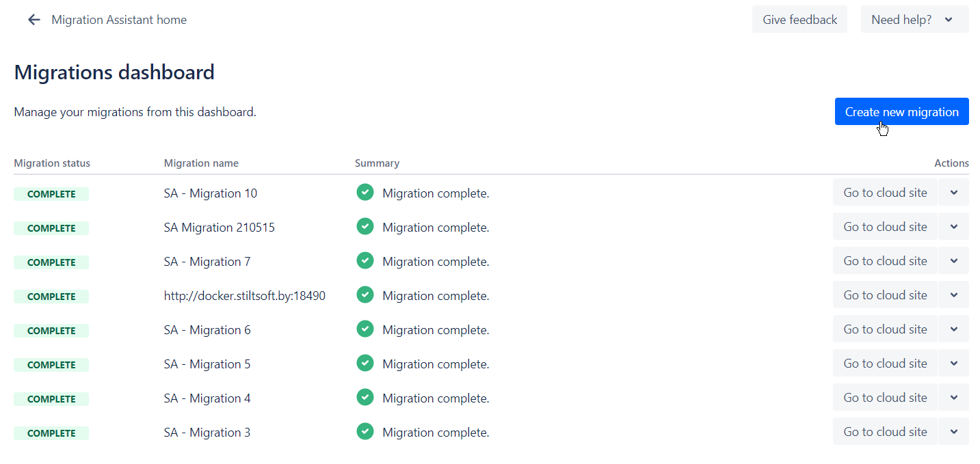This screenshot has width=980, height=464.
Task: Click green checkmark for SA - Migration 5
Action: pyautogui.click(x=365, y=363)
